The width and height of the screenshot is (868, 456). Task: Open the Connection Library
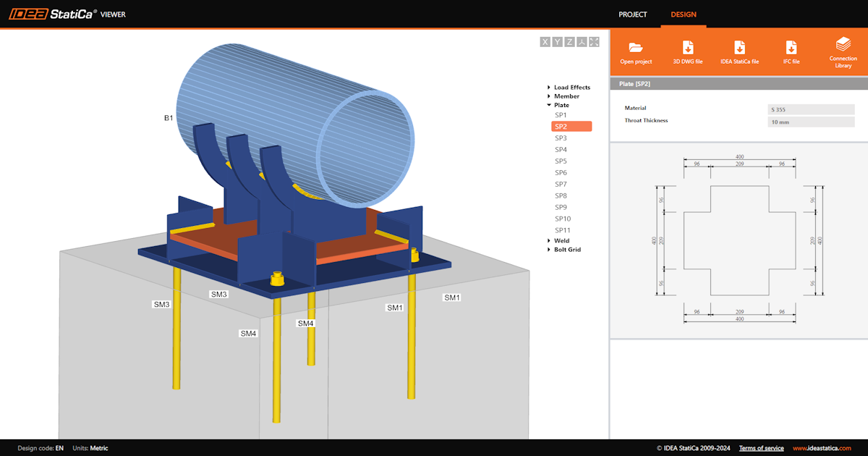coord(843,45)
